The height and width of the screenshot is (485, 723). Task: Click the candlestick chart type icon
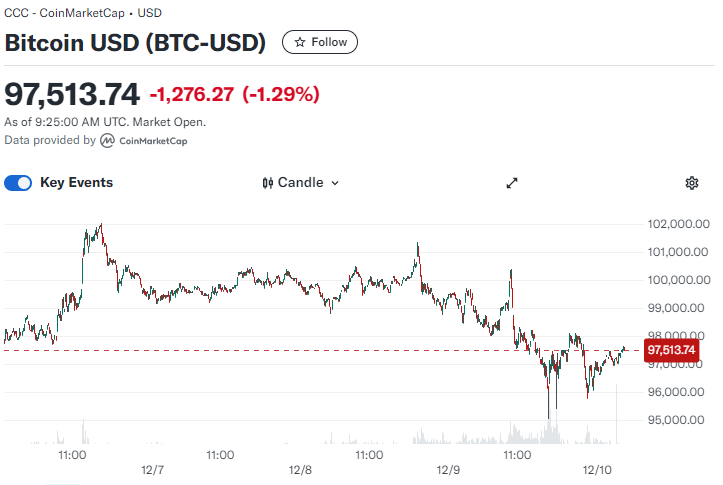(267, 183)
